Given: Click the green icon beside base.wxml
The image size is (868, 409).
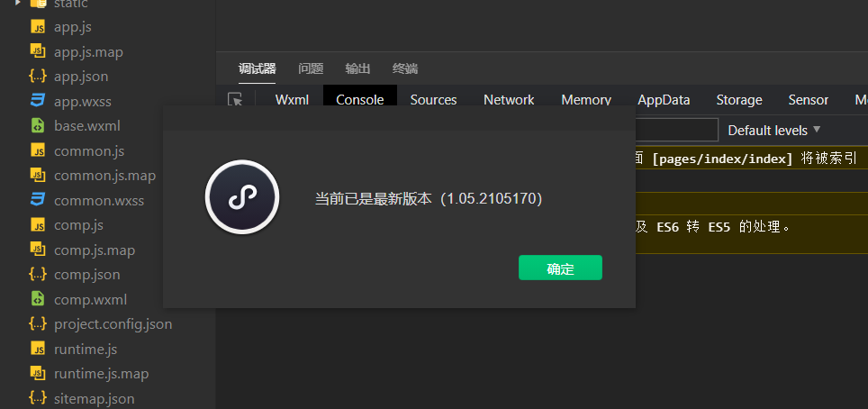Looking at the screenshot, I should 37,126.
